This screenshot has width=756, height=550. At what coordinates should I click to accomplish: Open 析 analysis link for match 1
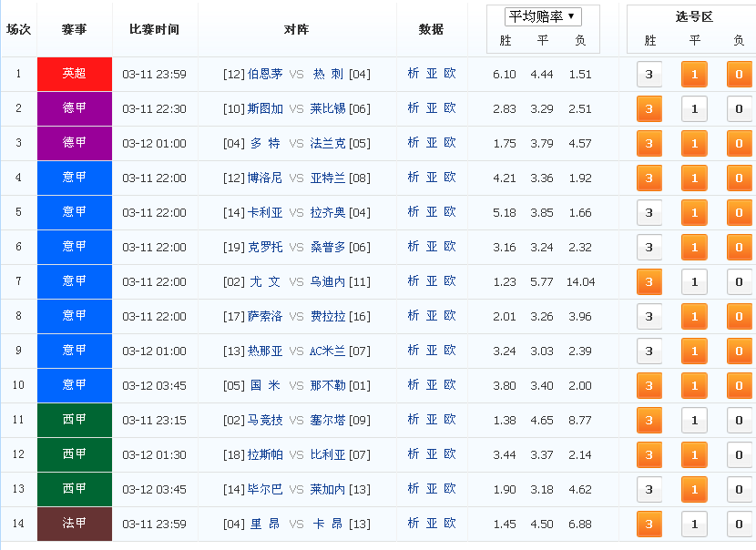coord(414,73)
